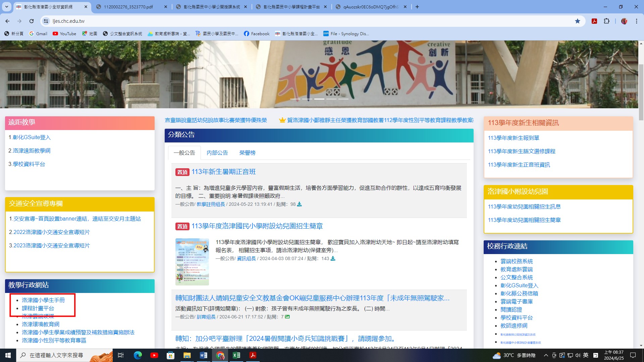Open 教師進修網 link
The height and width of the screenshot is (362, 644).
click(514, 326)
